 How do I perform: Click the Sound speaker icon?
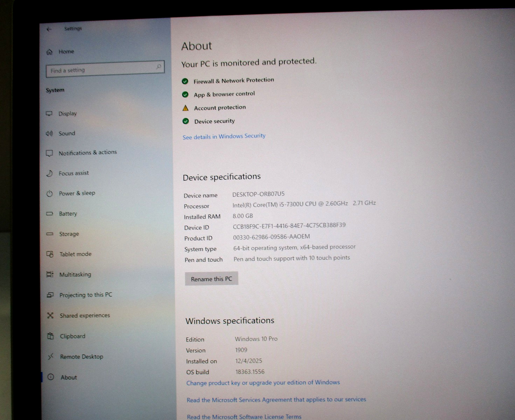click(x=49, y=133)
